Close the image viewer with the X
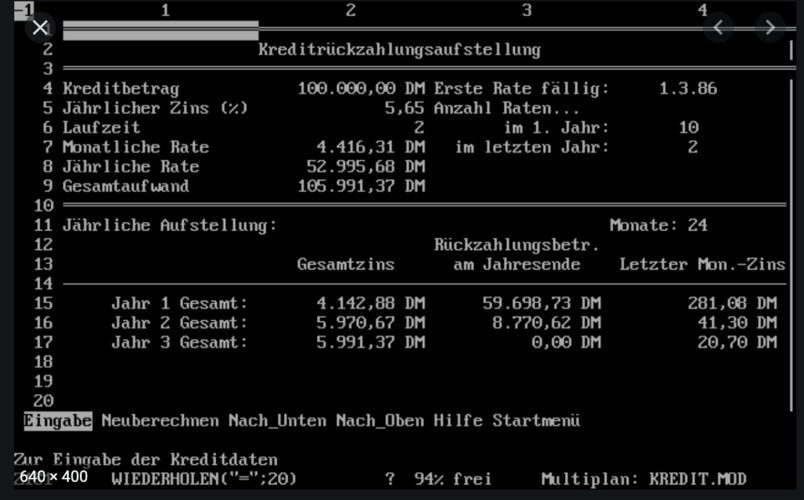Image resolution: width=804 pixels, height=500 pixels. [x=40, y=27]
